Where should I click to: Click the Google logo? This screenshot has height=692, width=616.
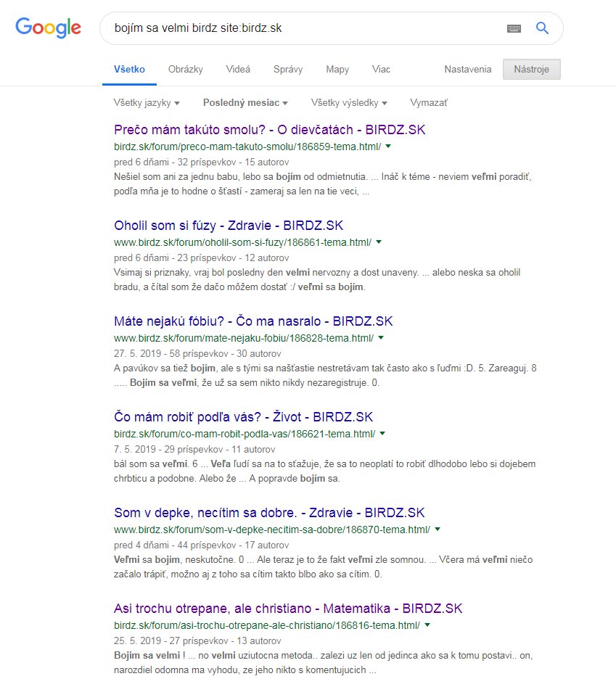coord(48,28)
